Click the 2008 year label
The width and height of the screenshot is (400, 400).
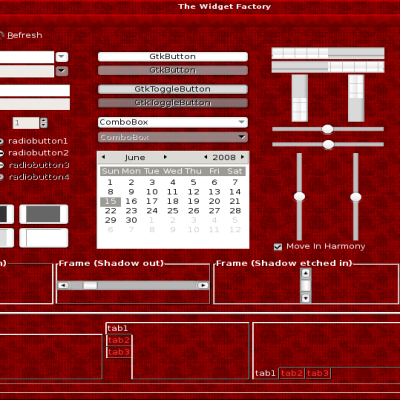pyautogui.click(x=224, y=157)
